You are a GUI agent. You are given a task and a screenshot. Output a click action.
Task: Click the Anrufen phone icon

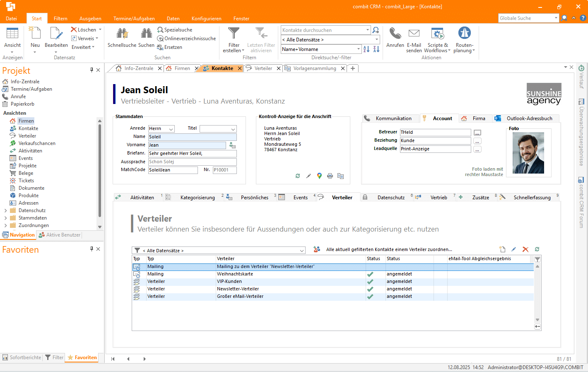click(x=395, y=34)
